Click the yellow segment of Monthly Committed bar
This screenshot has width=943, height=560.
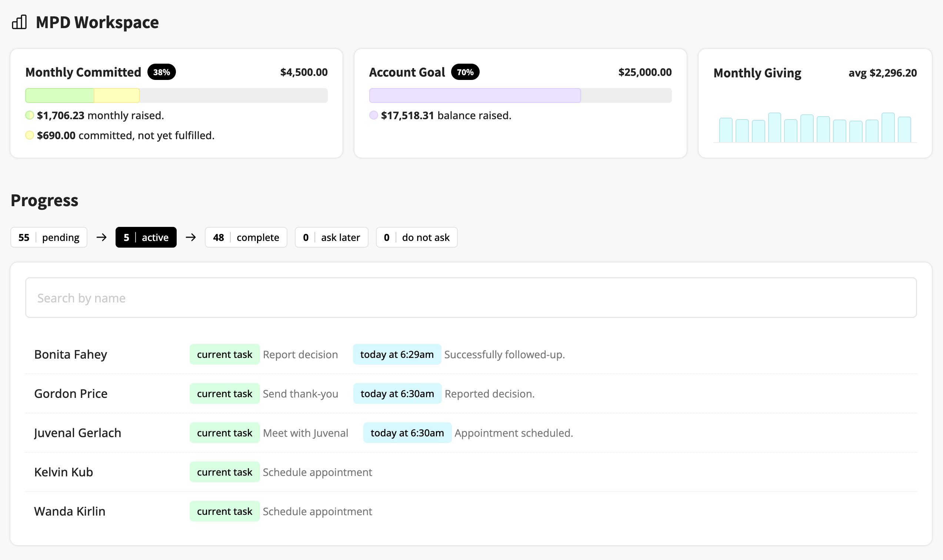(x=117, y=95)
